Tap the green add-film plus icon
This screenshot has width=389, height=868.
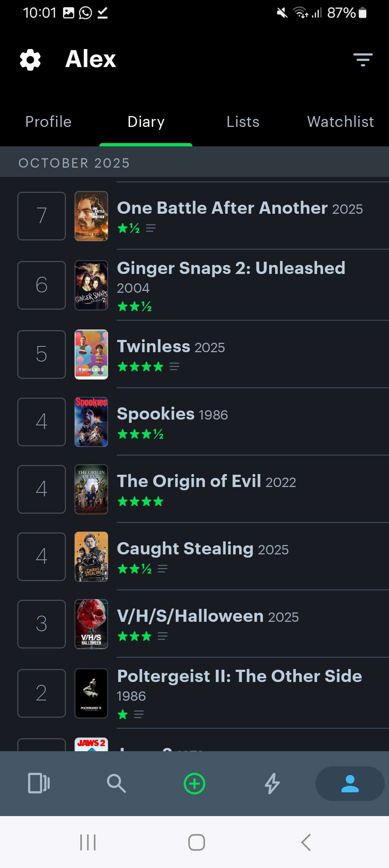pos(194,784)
